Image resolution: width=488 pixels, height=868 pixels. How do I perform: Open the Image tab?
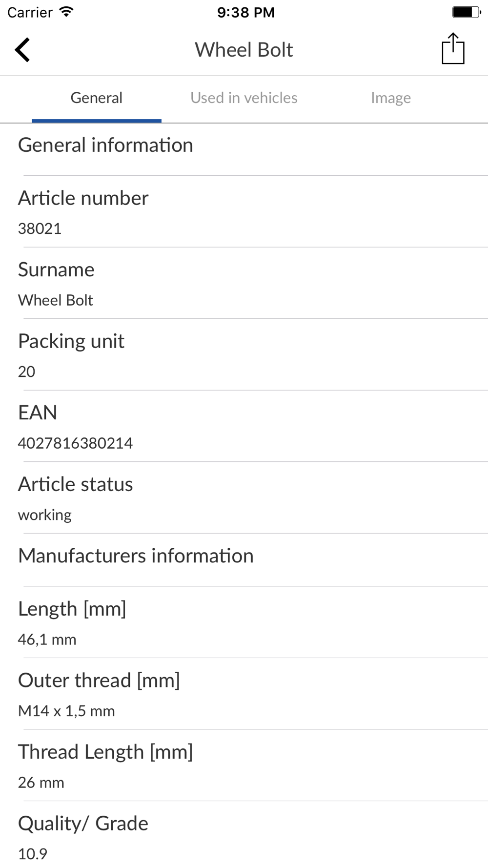point(391,98)
